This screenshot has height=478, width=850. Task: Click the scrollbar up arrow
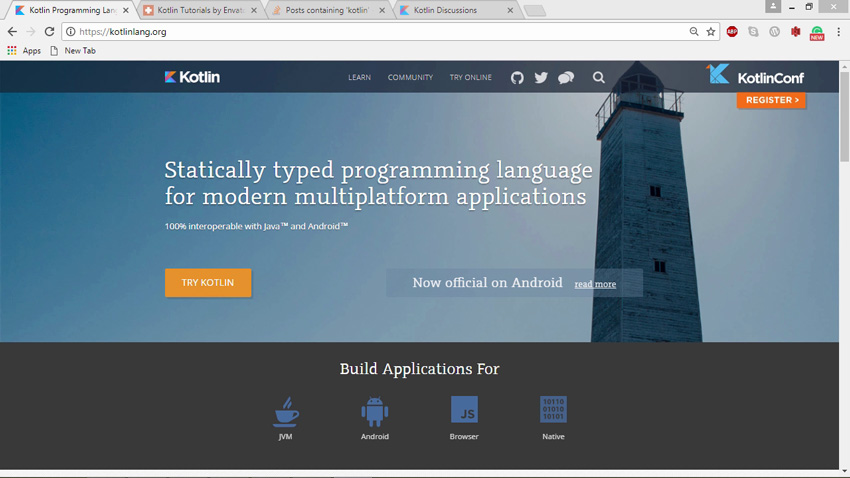[844, 66]
